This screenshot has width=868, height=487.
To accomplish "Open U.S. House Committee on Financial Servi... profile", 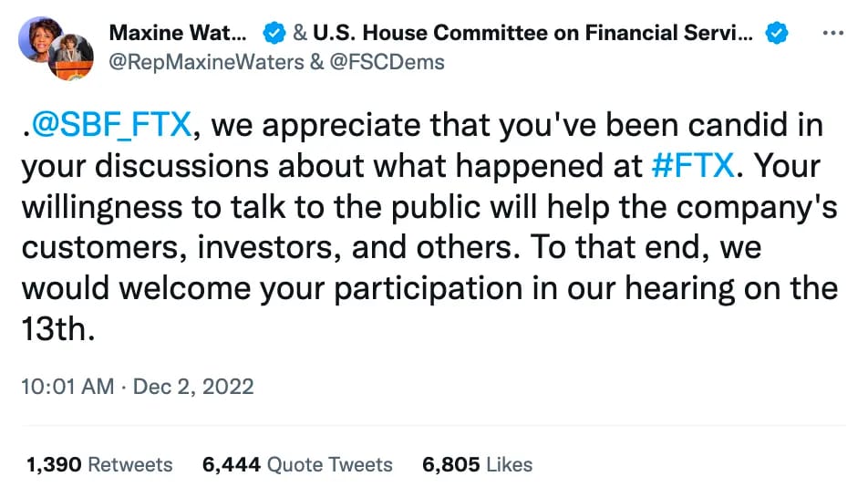I will [533, 33].
